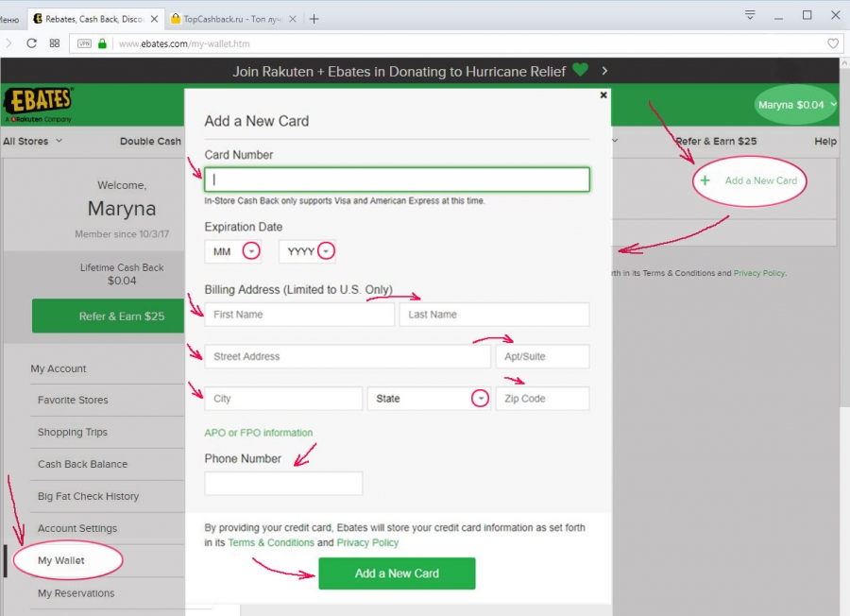This screenshot has width=850, height=616.
Task: Open Account Settings in the sidebar
Action: [77, 528]
